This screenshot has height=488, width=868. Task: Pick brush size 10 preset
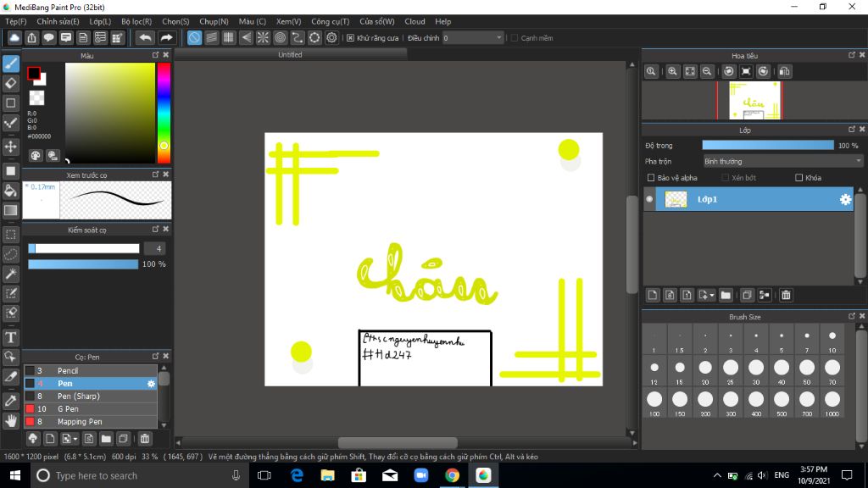[832, 340]
